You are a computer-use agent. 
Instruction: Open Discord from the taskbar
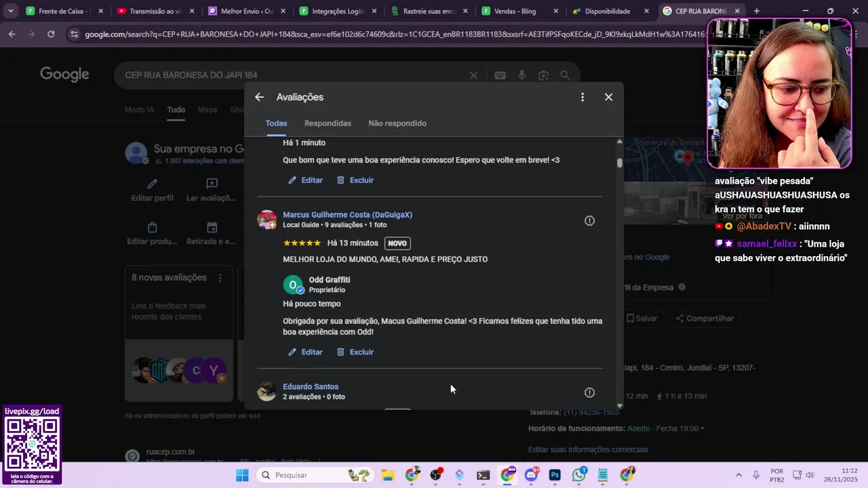point(532,475)
